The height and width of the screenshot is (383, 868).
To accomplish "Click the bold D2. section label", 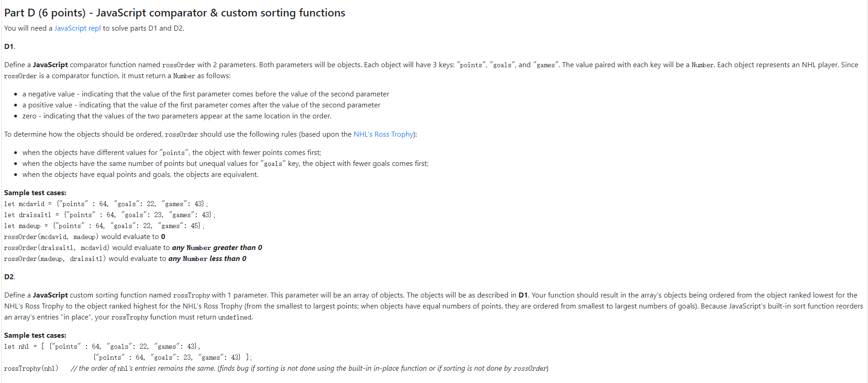I will coord(10,277).
